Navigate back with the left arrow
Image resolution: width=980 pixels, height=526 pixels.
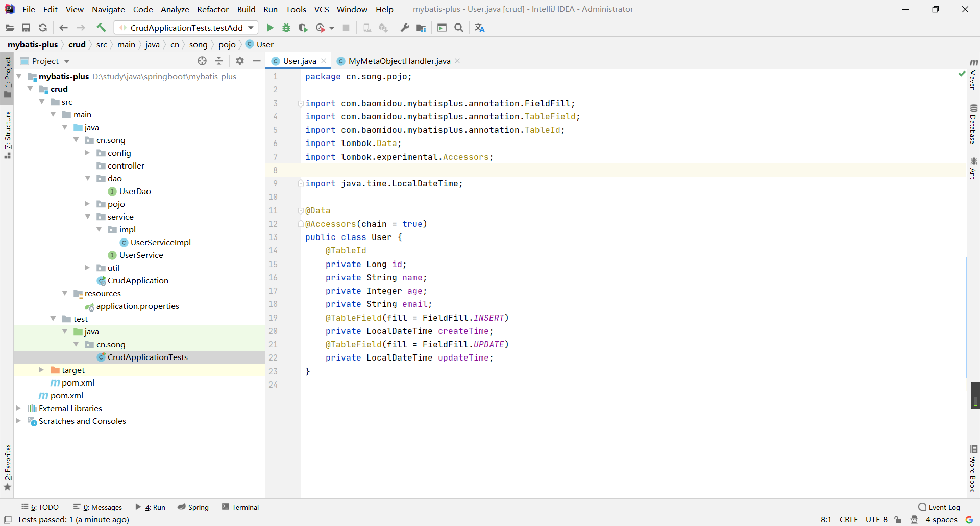pos(63,28)
